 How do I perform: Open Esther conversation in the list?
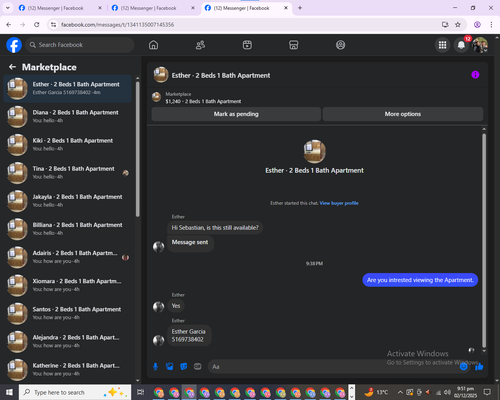click(68, 89)
